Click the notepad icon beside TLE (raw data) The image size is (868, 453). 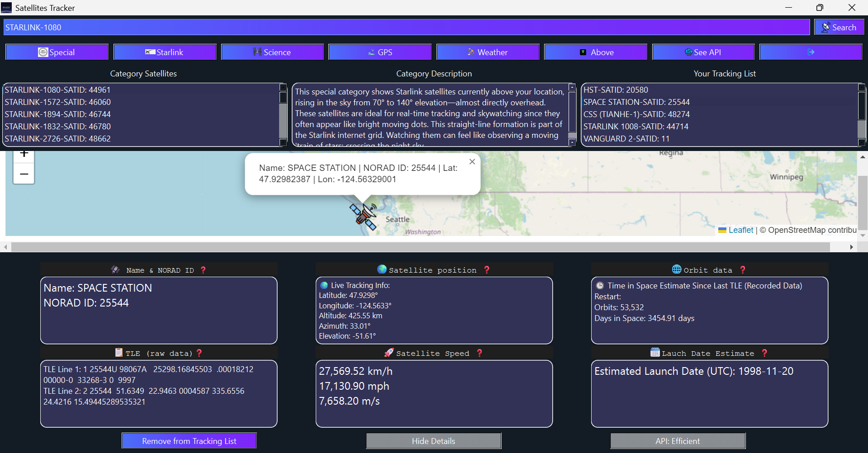119,352
